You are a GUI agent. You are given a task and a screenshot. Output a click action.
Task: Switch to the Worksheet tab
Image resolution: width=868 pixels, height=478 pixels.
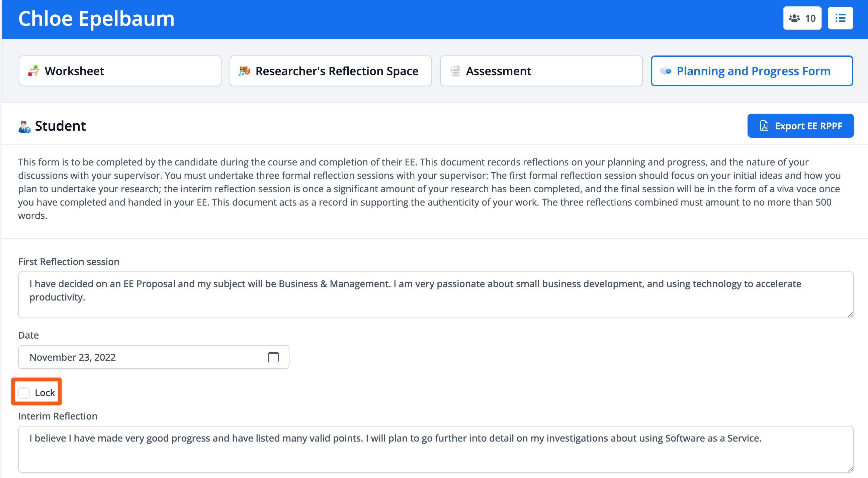[x=120, y=71]
